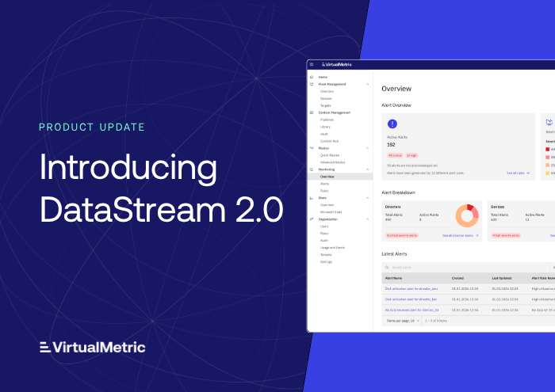Click the See all director alerts link
555x392 pixels.
pyautogui.click(x=457, y=235)
